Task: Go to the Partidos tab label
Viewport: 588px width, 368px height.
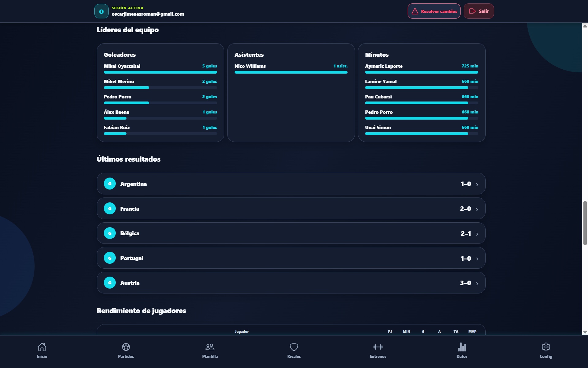Action: [x=126, y=356]
